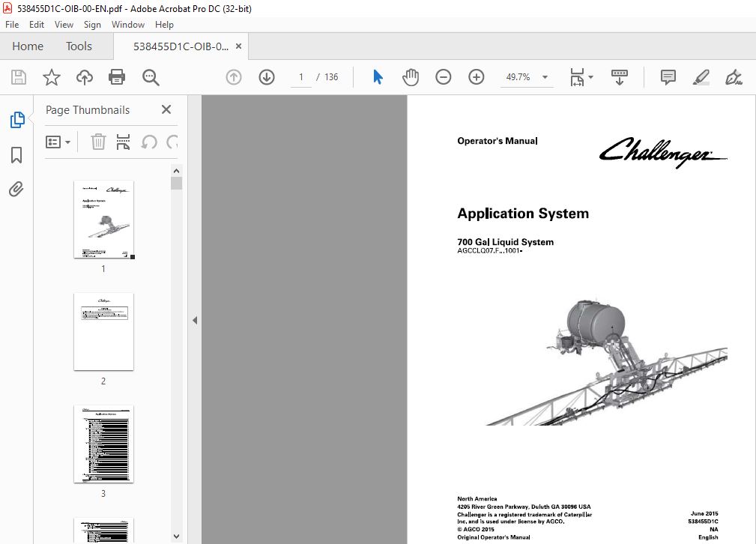Viewport: 756px width, 544px height.
Task: Click the fit page scrolling icon
Action: [577, 77]
